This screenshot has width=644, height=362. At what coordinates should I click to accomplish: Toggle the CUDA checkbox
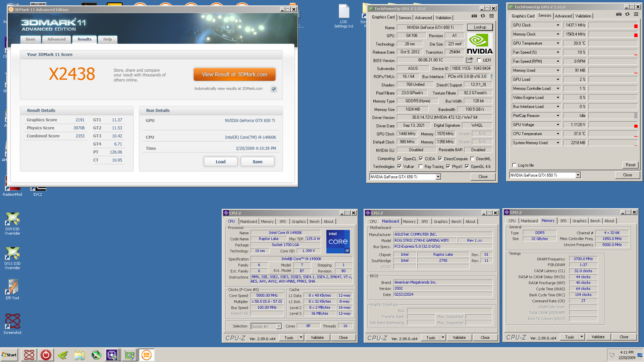tap(421, 159)
